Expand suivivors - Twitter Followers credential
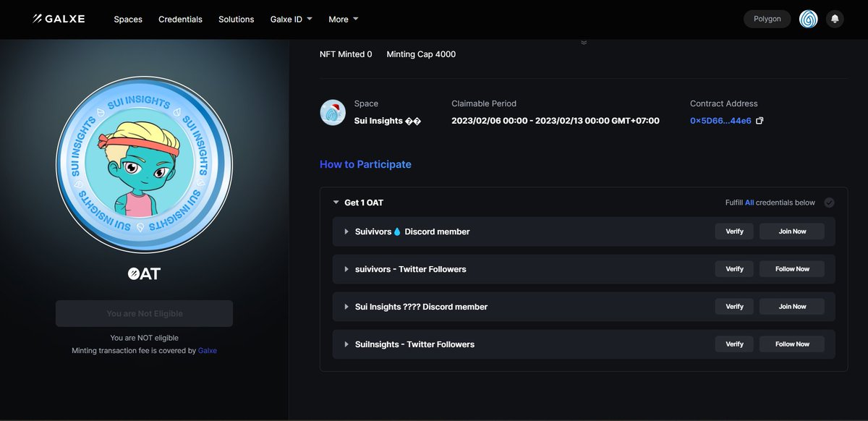 tap(346, 269)
